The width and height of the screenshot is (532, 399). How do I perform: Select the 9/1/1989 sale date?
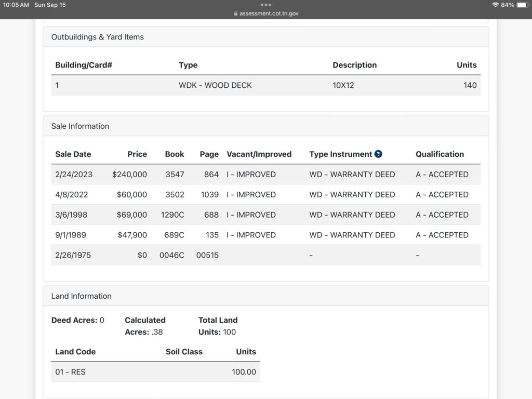click(71, 235)
